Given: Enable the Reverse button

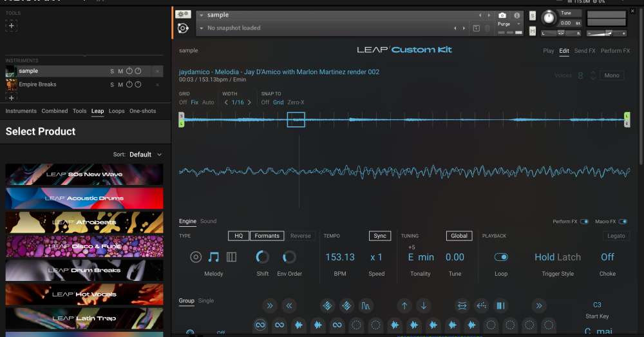Looking at the screenshot, I should pyautogui.click(x=300, y=236).
